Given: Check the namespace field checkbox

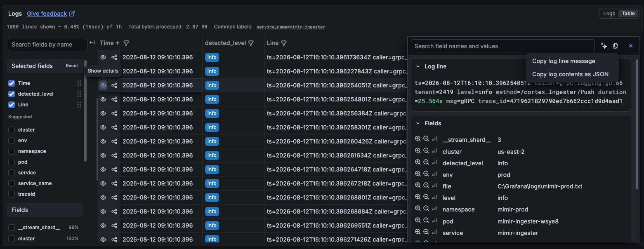Looking at the screenshot, I should [x=12, y=151].
